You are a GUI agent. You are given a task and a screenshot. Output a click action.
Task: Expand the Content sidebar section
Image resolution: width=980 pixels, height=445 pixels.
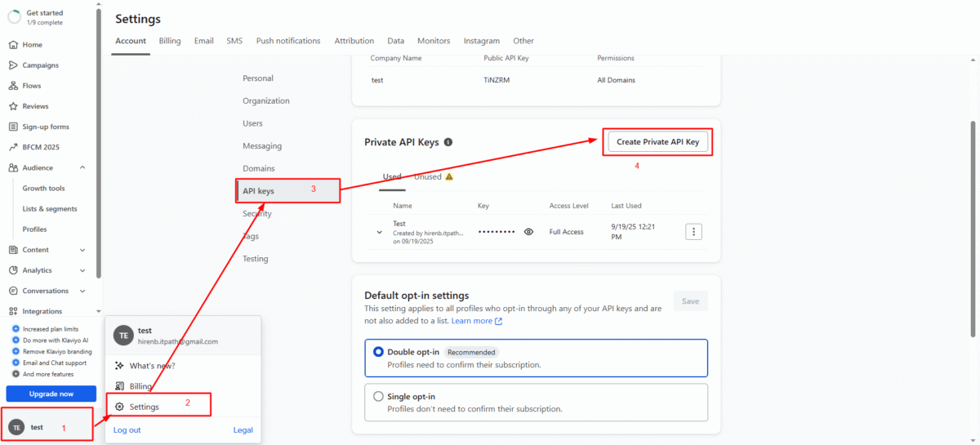pyautogui.click(x=82, y=250)
